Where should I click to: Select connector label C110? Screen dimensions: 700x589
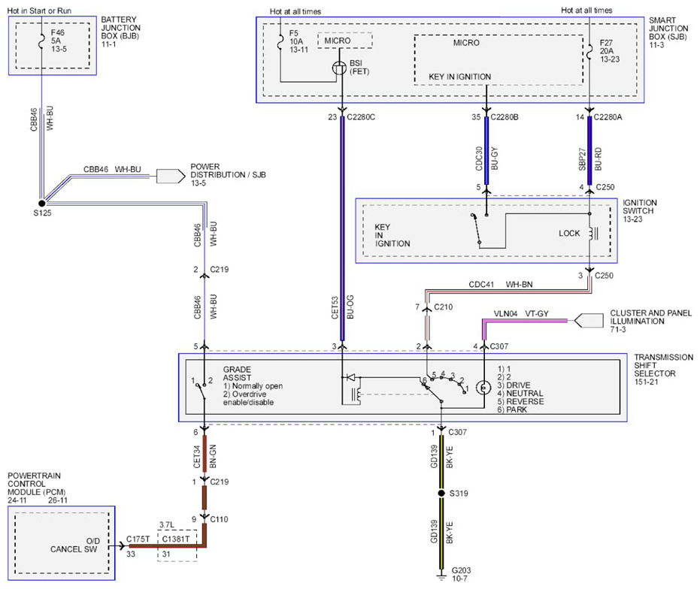(x=220, y=519)
